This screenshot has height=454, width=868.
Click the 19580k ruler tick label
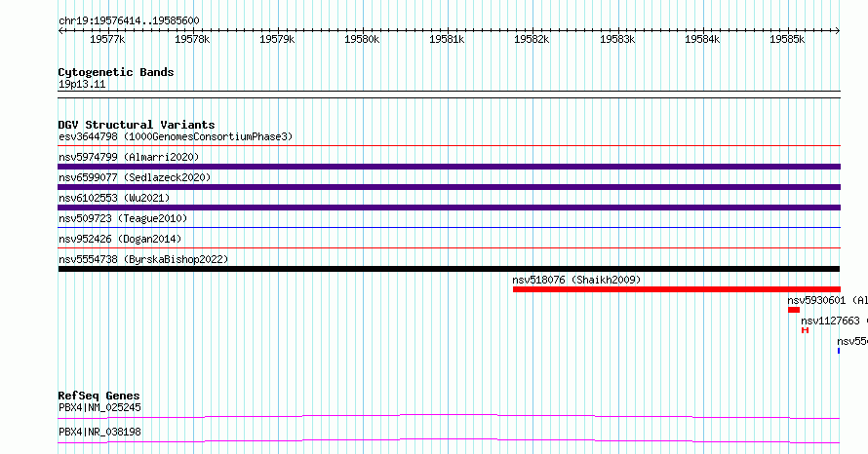[x=362, y=39]
